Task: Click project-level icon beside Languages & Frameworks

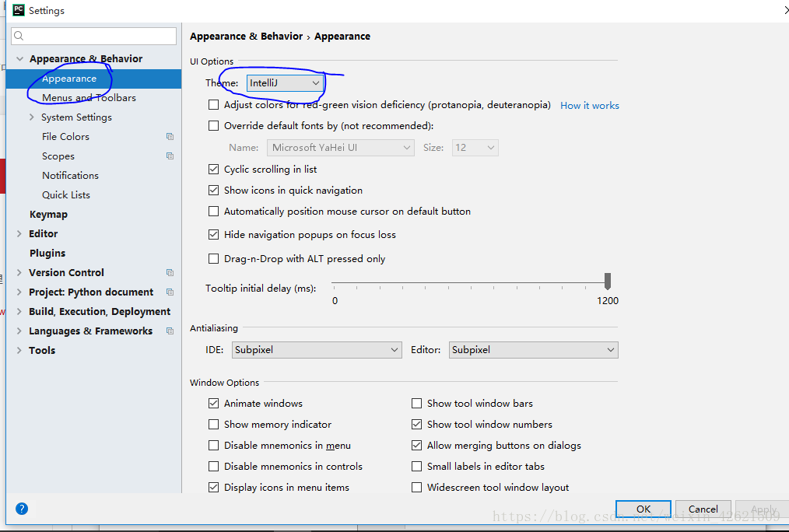Action: [170, 331]
